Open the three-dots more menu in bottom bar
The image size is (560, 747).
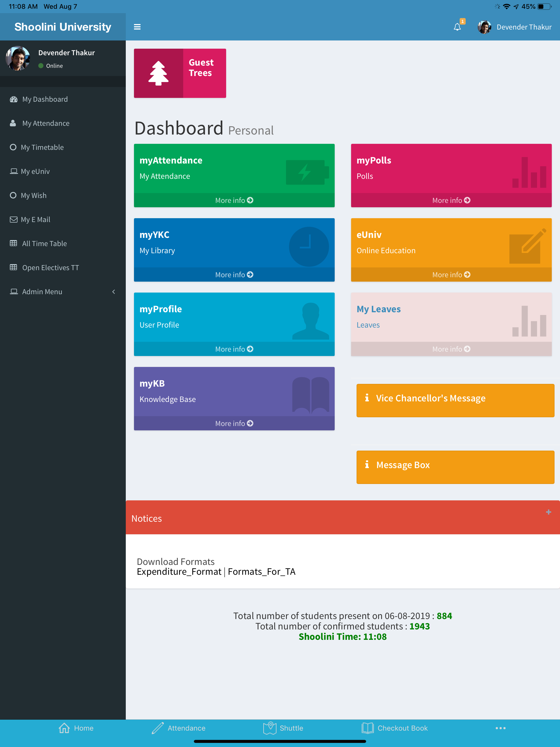(501, 728)
